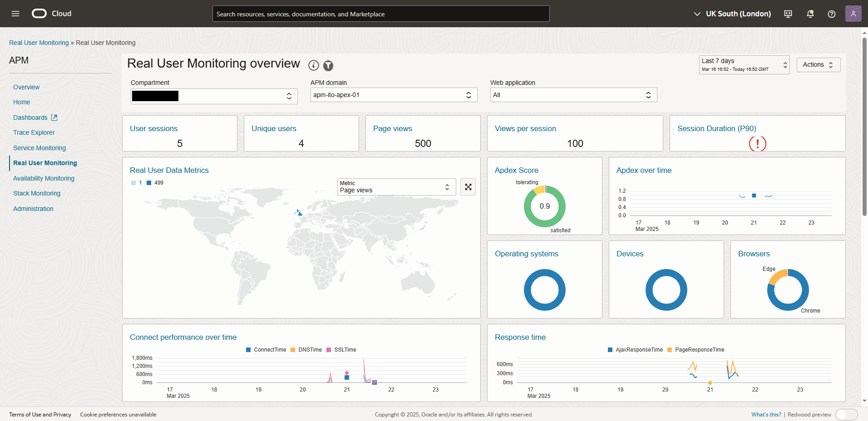Open Views per session card title
The width and height of the screenshot is (868, 421).
525,128
